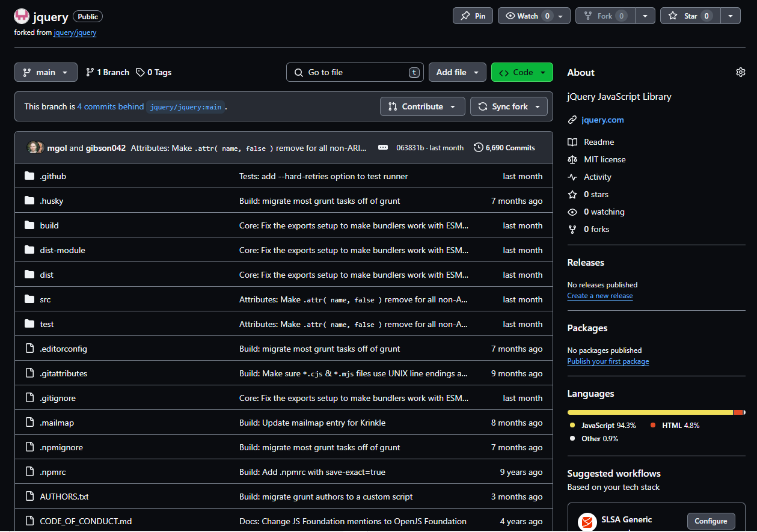Open the Contribute dropdown
The width and height of the screenshot is (757, 532).
(422, 106)
